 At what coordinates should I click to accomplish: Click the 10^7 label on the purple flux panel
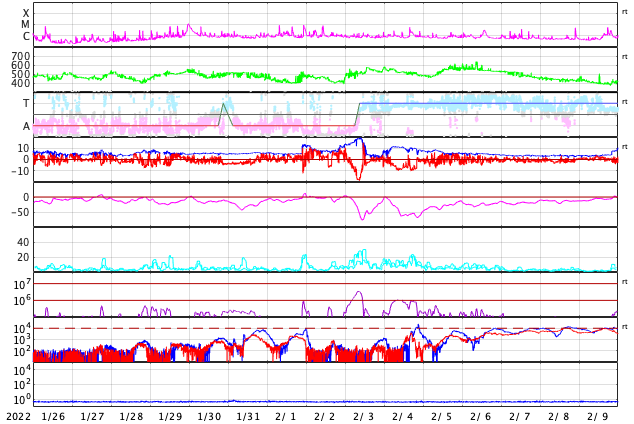point(22,284)
